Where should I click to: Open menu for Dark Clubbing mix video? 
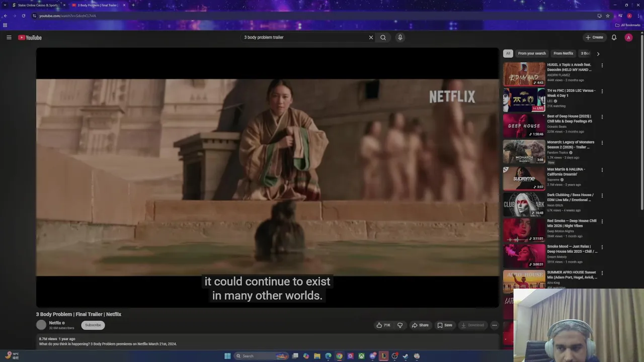tap(602, 196)
